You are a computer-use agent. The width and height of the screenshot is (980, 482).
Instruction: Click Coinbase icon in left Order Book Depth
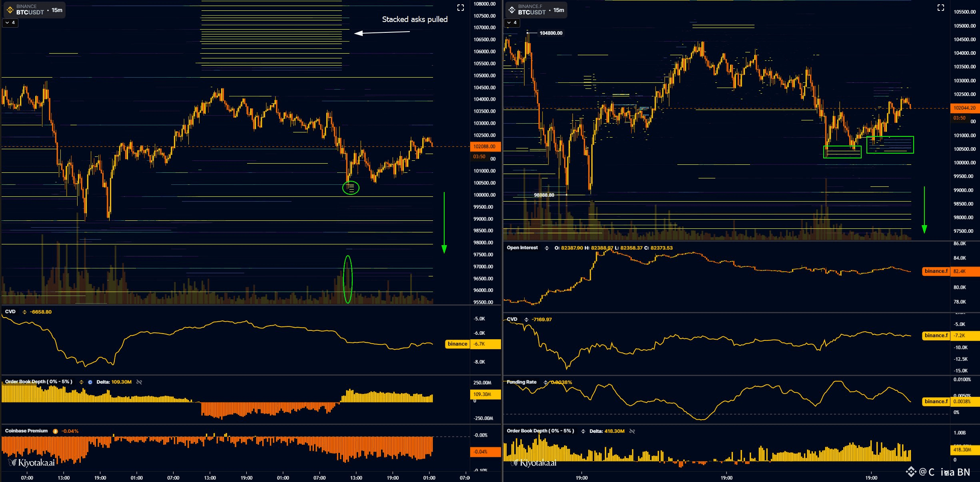coord(90,382)
